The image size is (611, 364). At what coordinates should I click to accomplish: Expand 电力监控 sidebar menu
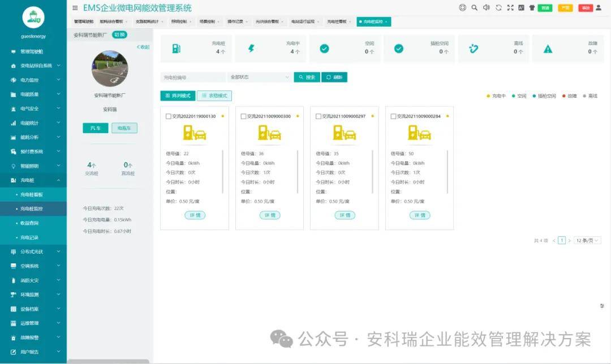pos(33,80)
